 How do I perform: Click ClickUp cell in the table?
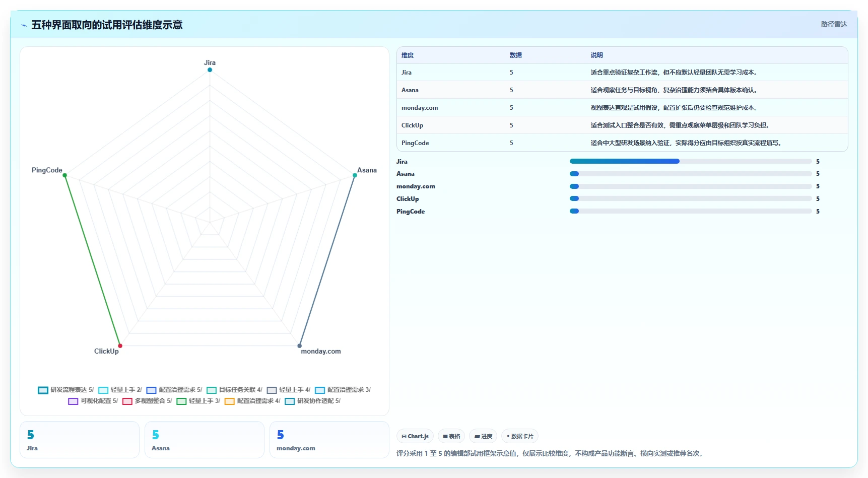click(x=412, y=125)
